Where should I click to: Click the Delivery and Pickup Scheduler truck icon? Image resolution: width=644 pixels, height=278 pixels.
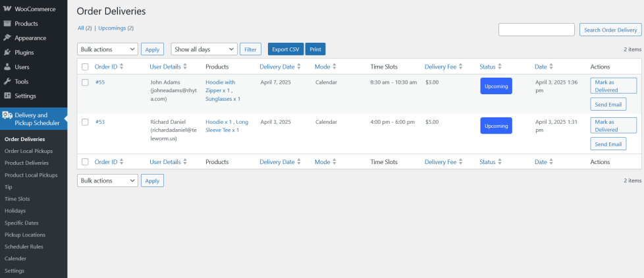(7, 115)
